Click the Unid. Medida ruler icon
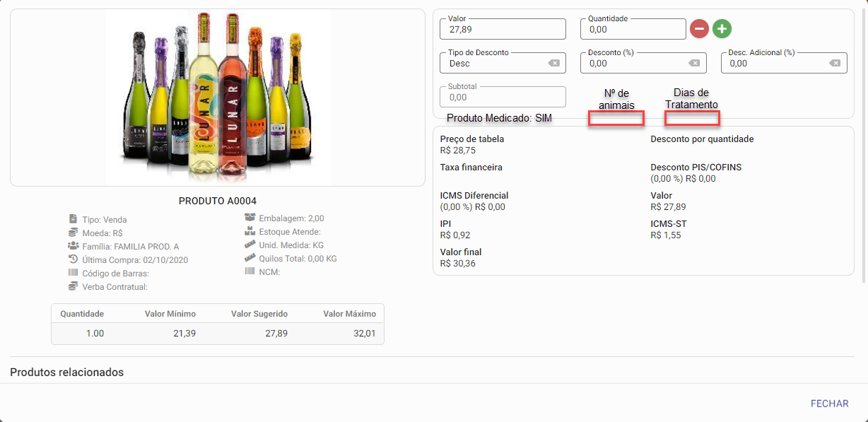 (250, 245)
